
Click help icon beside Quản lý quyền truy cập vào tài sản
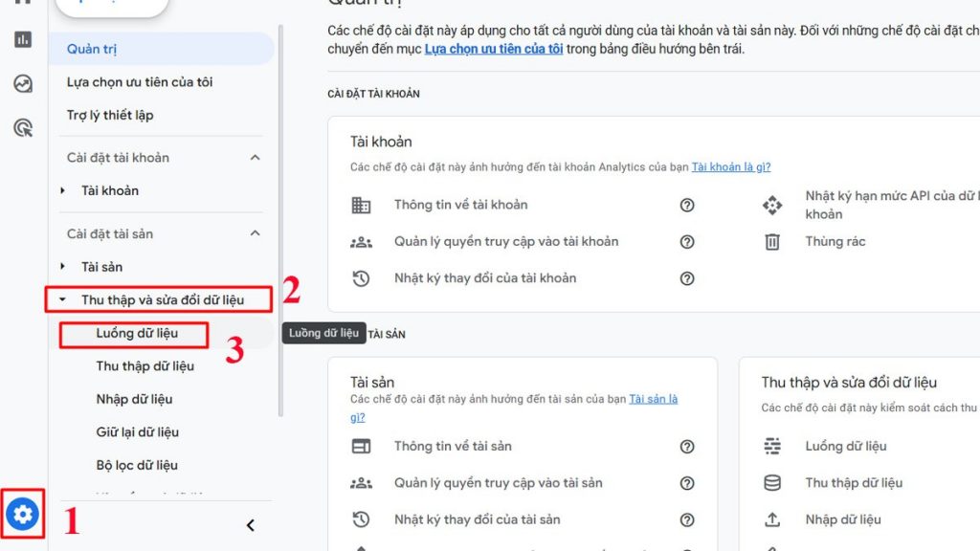(x=687, y=483)
